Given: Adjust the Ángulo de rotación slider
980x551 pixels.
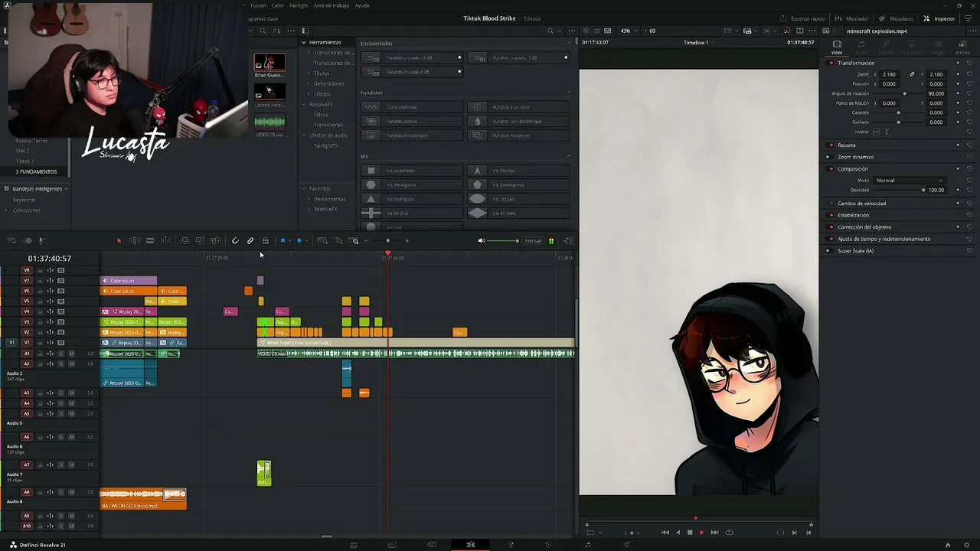Looking at the screenshot, I should (904, 93).
